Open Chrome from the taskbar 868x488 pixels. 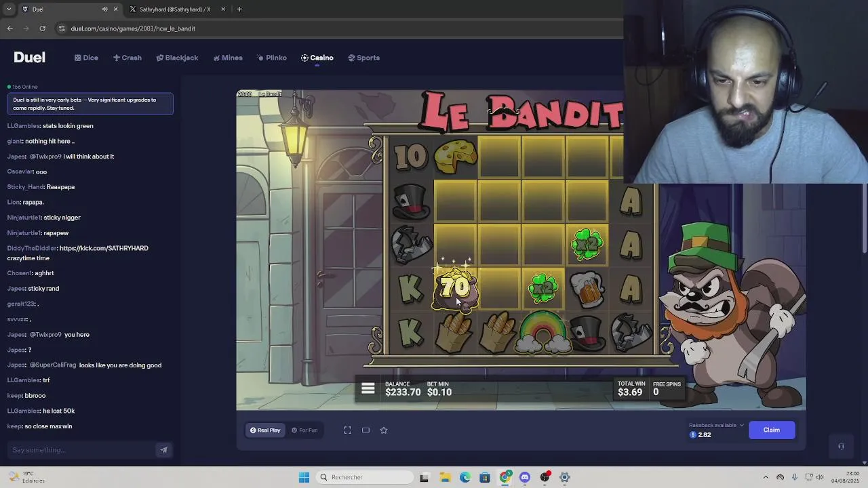pyautogui.click(x=505, y=477)
